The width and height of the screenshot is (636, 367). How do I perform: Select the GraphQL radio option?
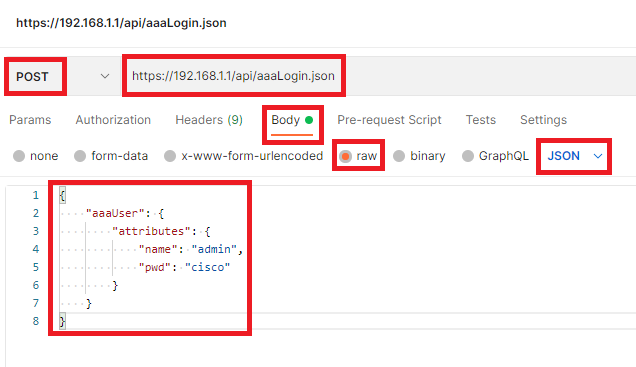tap(468, 156)
